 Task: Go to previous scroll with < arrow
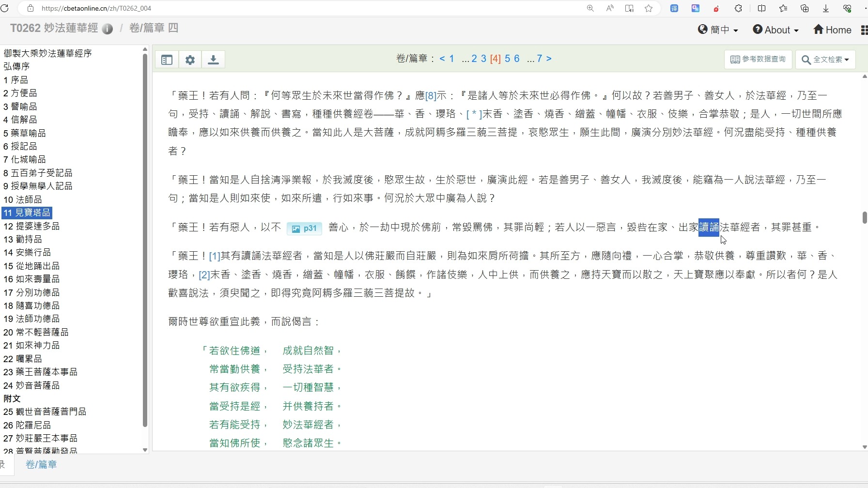pyautogui.click(x=442, y=59)
